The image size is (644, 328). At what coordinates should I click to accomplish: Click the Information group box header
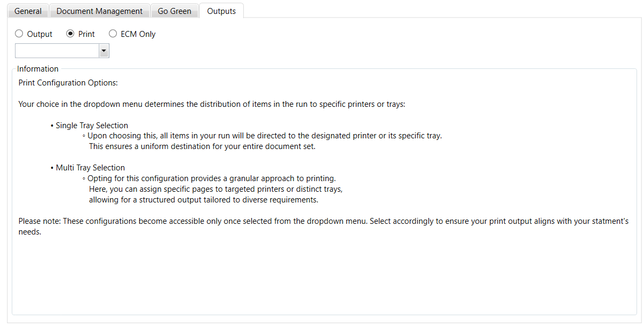[x=38, y=68]
